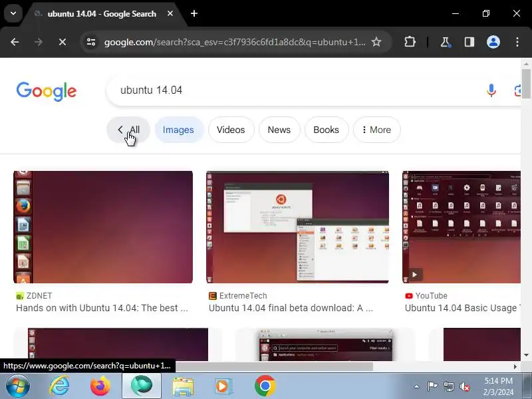Click the ExtremeTech favicon icon

[x=213, y=296]
